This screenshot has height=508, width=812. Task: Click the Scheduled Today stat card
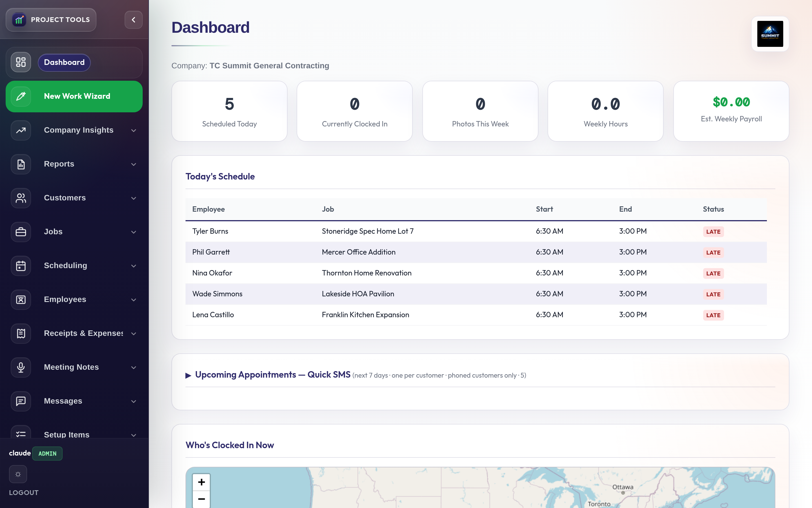tap(230, 111)
